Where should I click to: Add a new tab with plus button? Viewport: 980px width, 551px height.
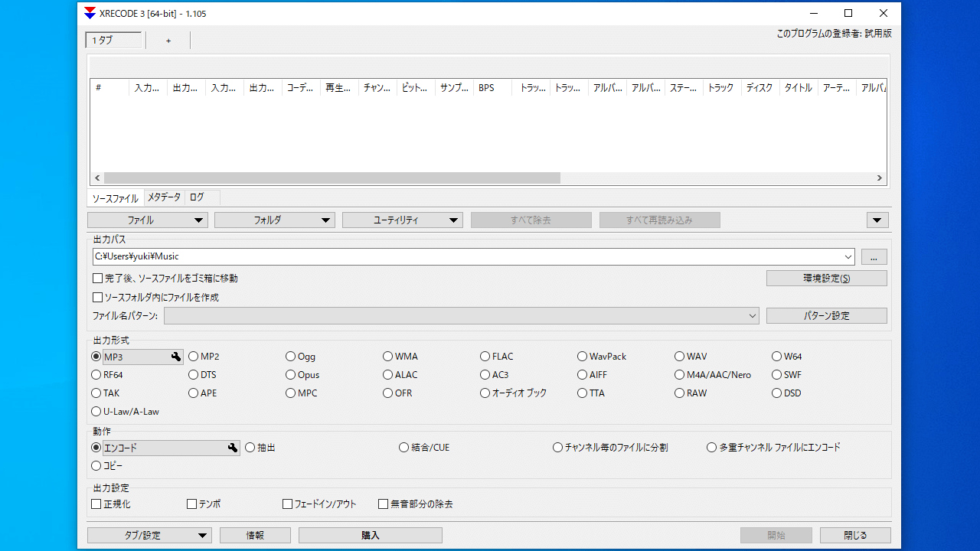click(x=168, y=41)
